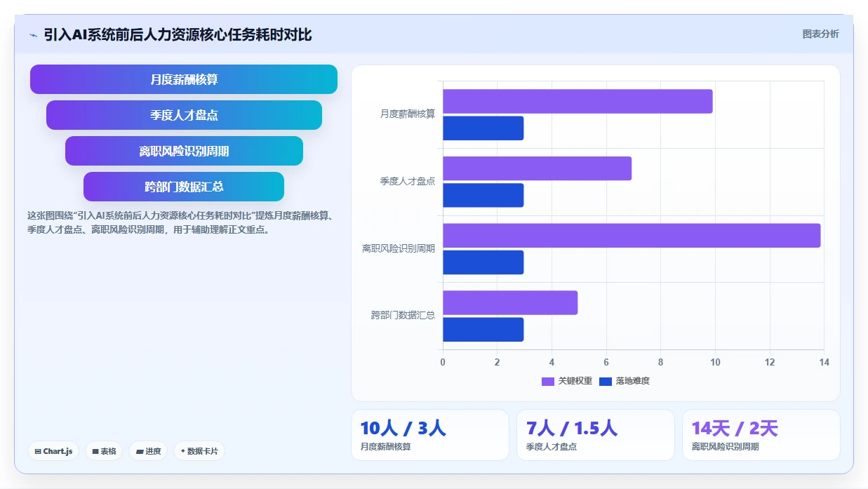The width and height of the screenshot is (868, 489).
Task: Click the chart y-axis label 离职风险识别周期
Action: (x=399, y=248)
